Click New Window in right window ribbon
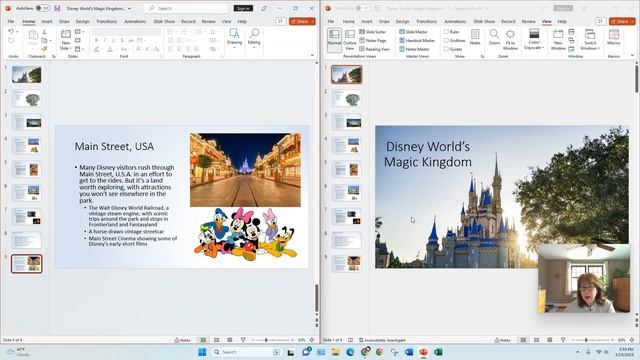The height and width of the screenshot is (360, 640). tap(558, 40)
